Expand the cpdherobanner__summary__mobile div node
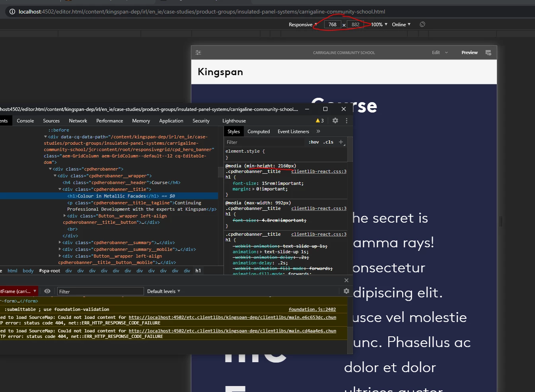This screenshot has height=392, width=535. click(x=60, y=249)
